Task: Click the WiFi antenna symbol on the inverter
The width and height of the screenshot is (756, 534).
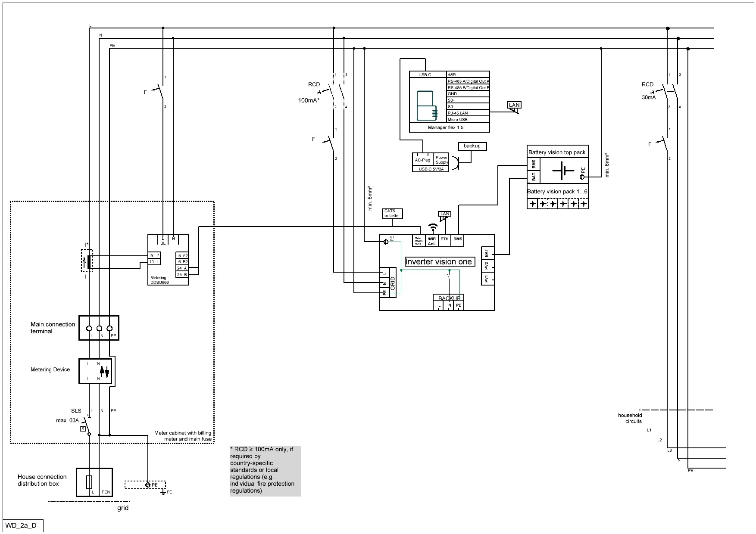Action: coord(433,227)
